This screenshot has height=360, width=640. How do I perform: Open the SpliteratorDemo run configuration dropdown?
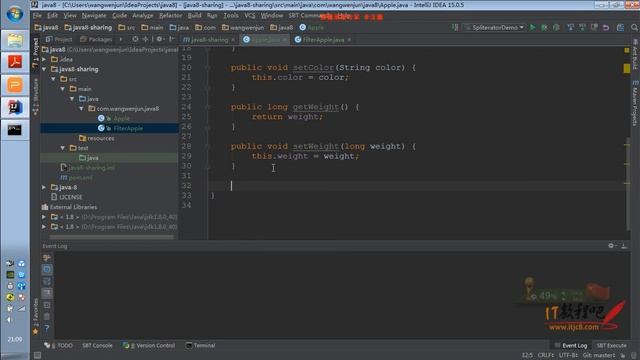tap(494, 27)
